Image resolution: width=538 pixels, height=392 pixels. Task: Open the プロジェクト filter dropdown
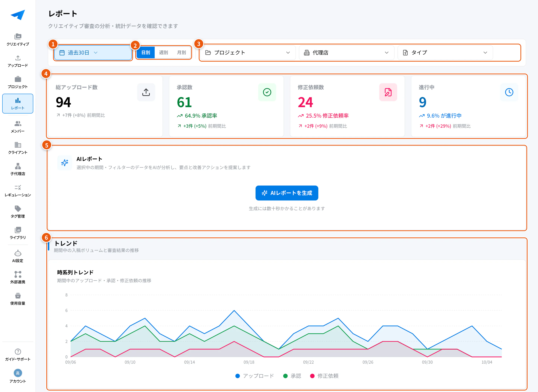248,52
